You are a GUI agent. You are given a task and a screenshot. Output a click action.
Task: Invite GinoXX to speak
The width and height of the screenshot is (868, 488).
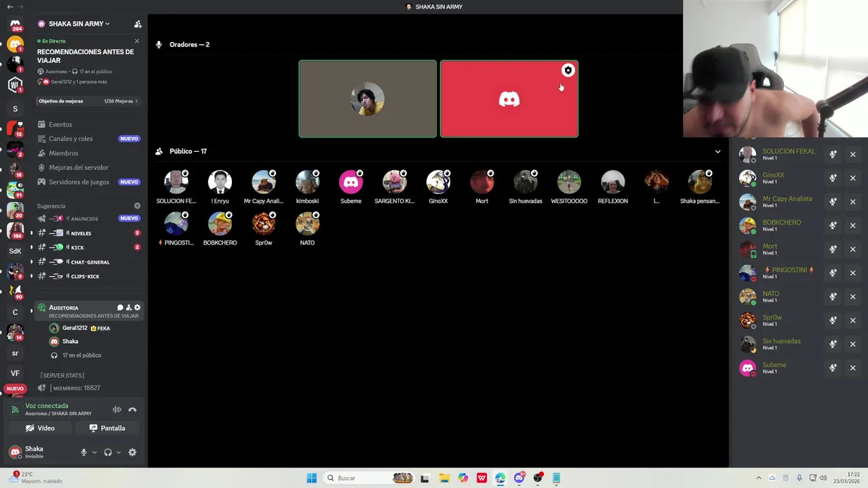(x=833, y=178)
